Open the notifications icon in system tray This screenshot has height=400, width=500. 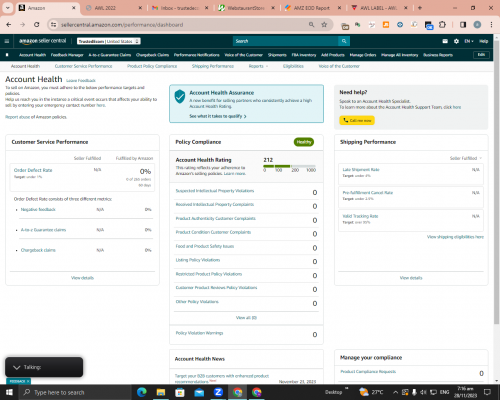(487, 392)
